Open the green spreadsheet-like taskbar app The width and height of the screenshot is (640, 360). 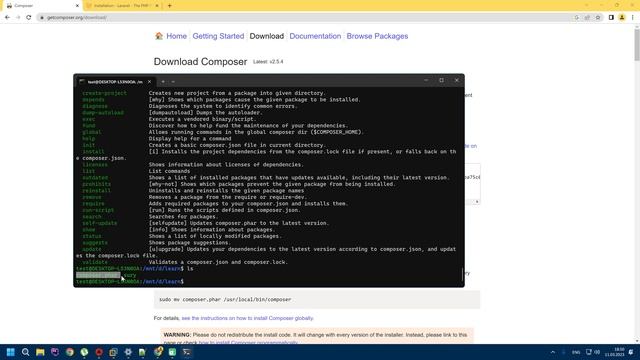pyautogui.click(x=172, y=352)
